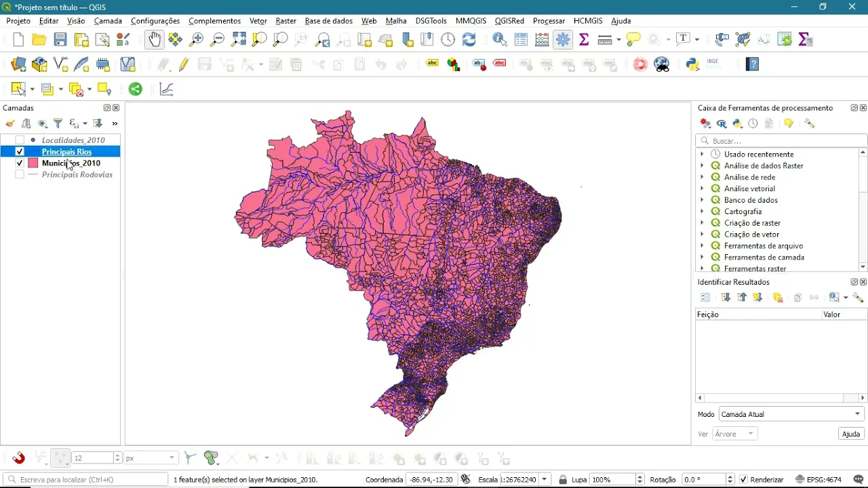The image size is (868, 488).
Task: Activate the Identify Features tool
Action: coord(500,40)
